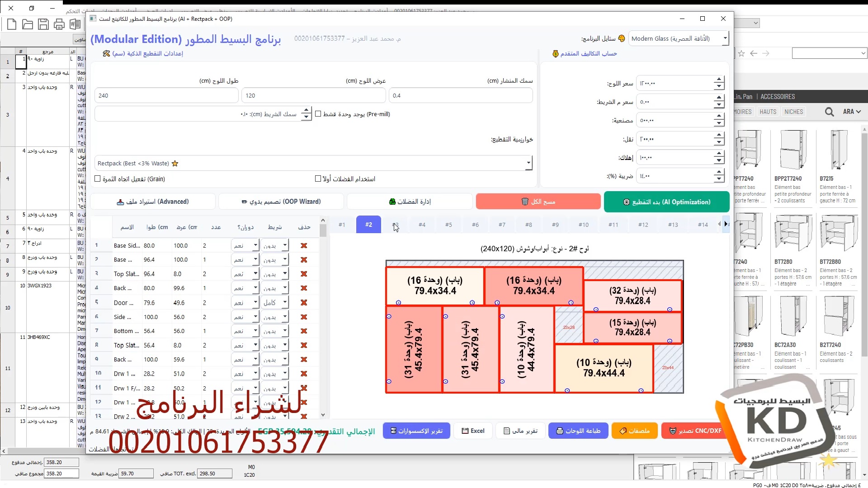
Task: Check استخدام الفضلات أولاً option
Action: (318, 178)
